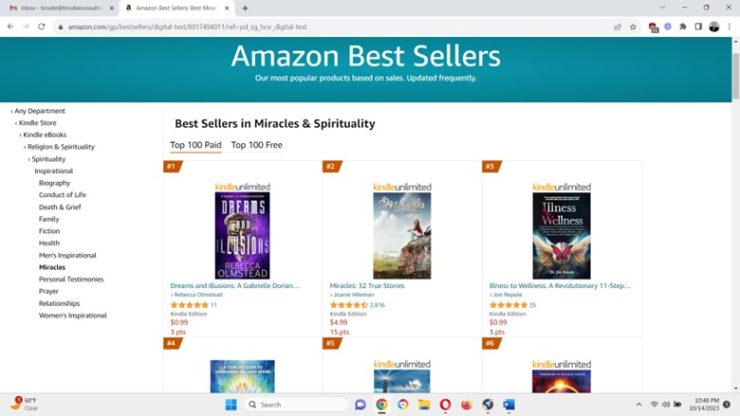
Task: Click the browser address bar URL
Action: point(187,27)
